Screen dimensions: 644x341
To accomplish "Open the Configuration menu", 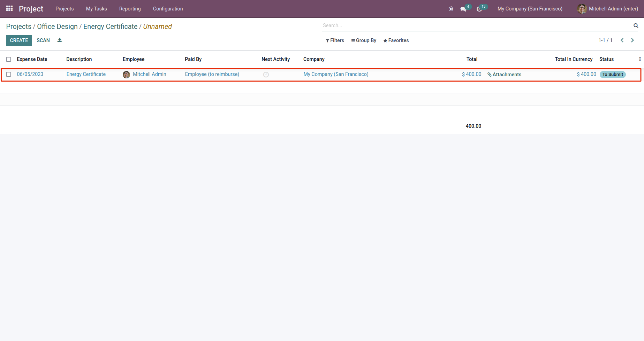I will click(168, 9).
